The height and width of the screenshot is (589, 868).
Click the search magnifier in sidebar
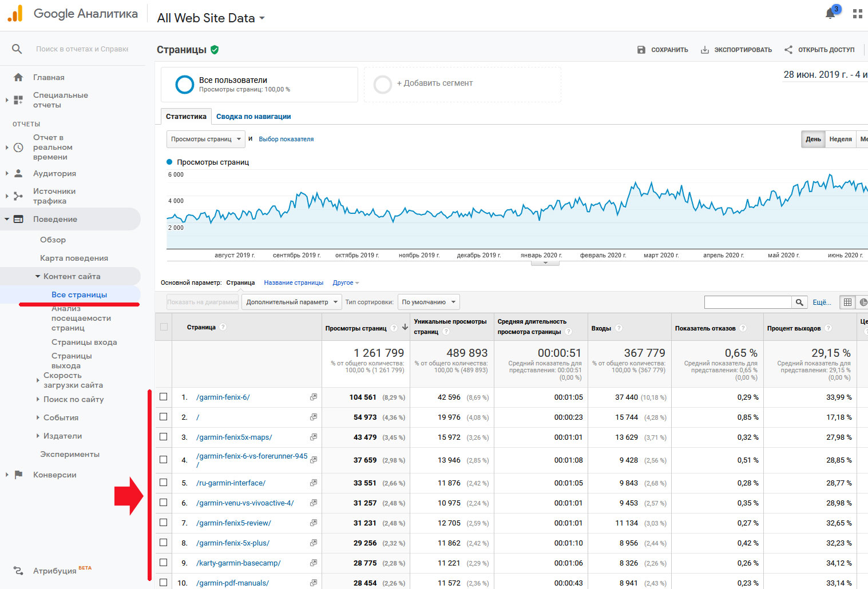click(17, 49)
